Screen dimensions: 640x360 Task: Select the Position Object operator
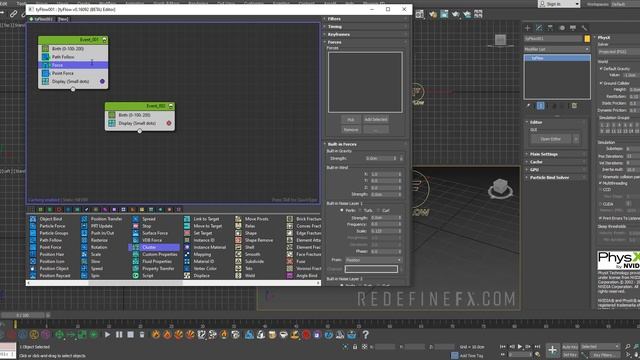pyautogui.click(x=49, y=269)
